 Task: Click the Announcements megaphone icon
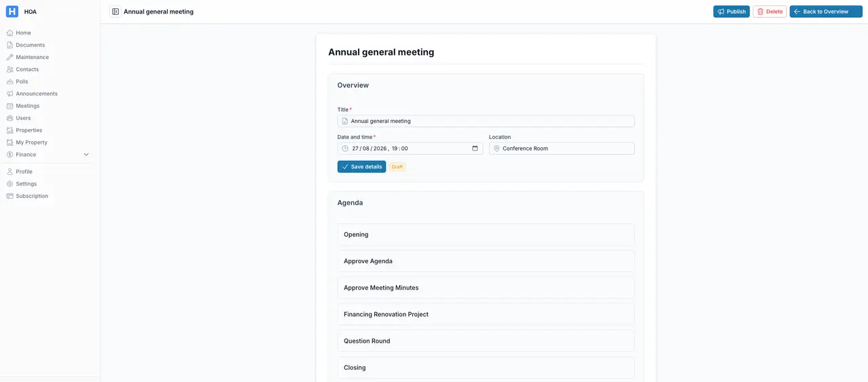coord(9,94)
